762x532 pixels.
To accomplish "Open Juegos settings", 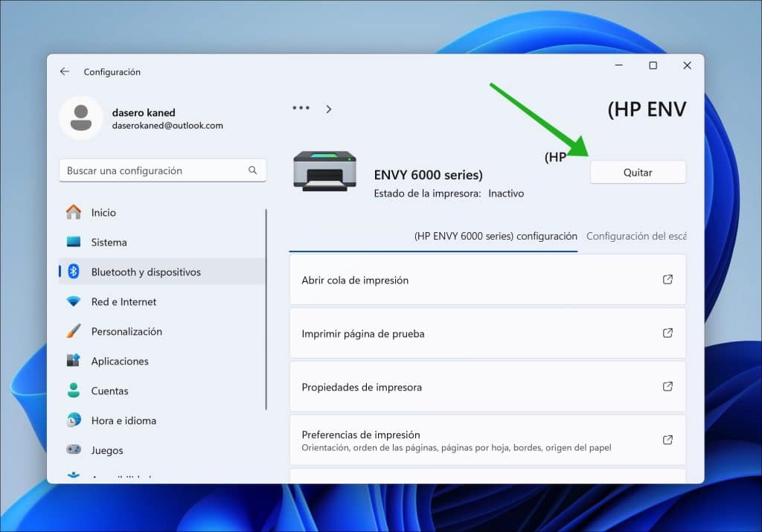I will (162, 450).
